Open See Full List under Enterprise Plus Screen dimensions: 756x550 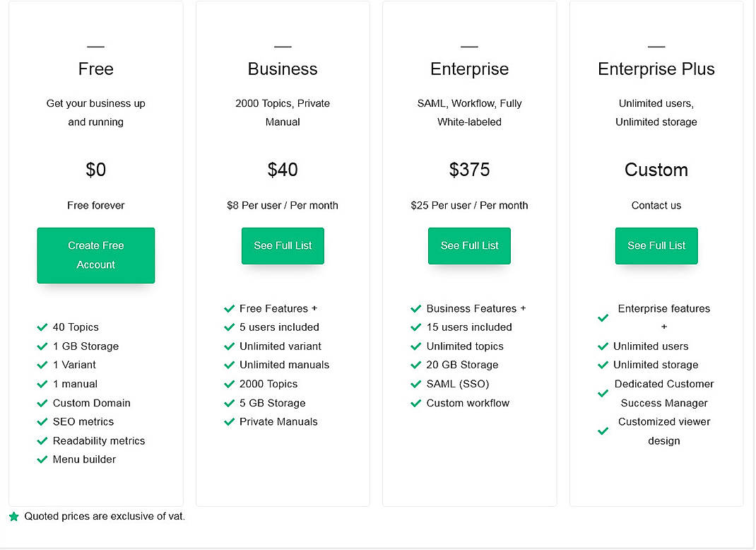656,245
